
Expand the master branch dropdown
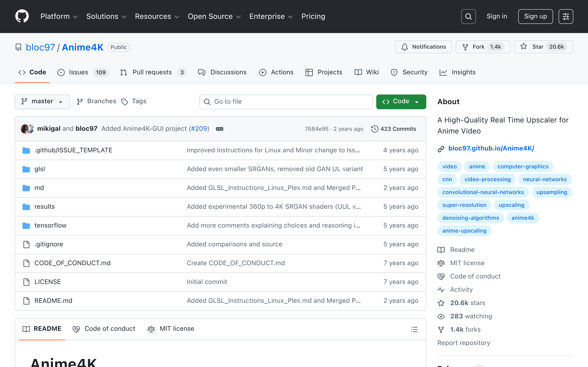coord(42,102)
